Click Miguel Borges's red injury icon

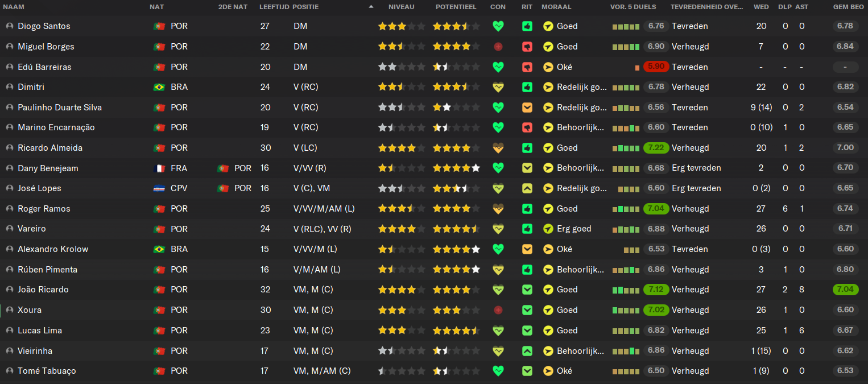[498, 47]
